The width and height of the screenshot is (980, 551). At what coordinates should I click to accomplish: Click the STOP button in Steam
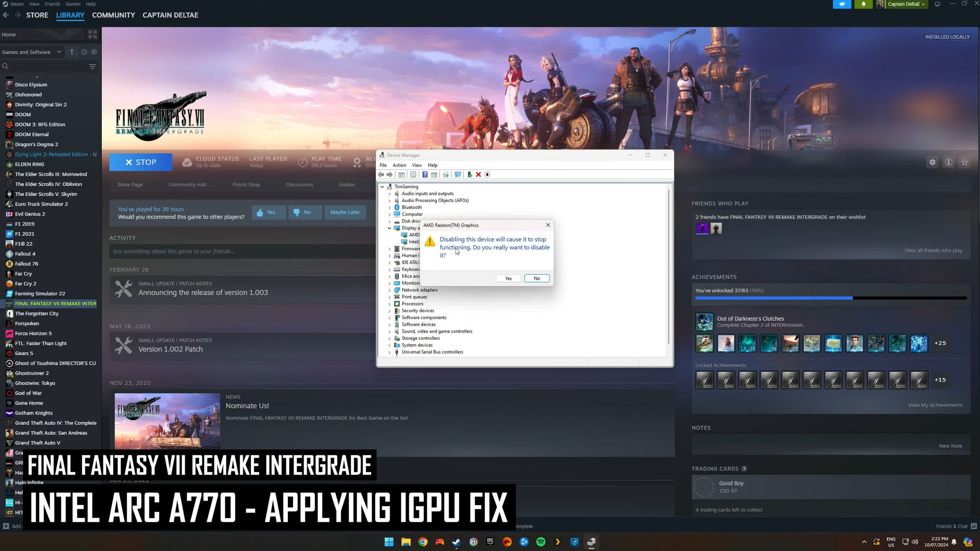click(140, 162)
